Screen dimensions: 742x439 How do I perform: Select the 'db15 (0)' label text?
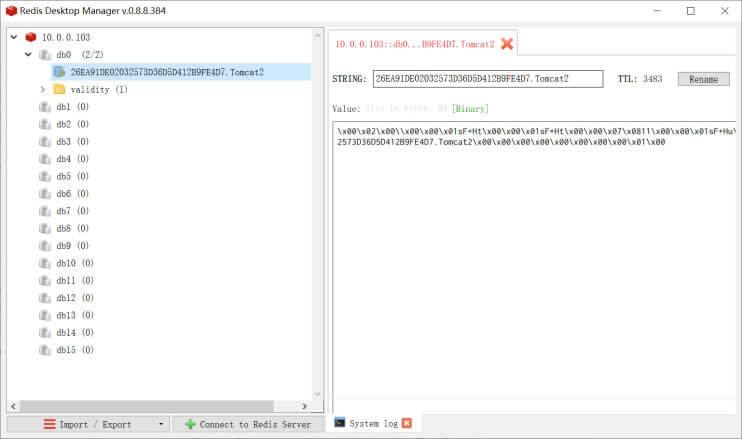pos(75,350)
